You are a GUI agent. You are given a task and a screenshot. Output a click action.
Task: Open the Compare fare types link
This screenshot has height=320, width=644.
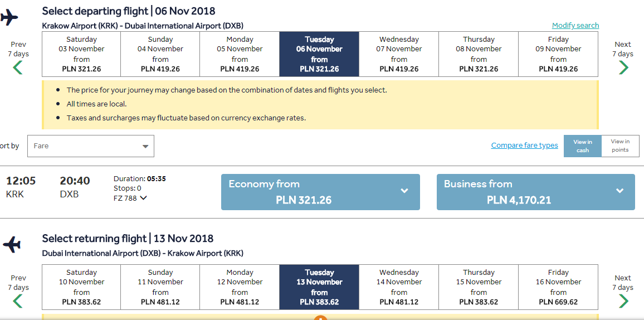524,146
